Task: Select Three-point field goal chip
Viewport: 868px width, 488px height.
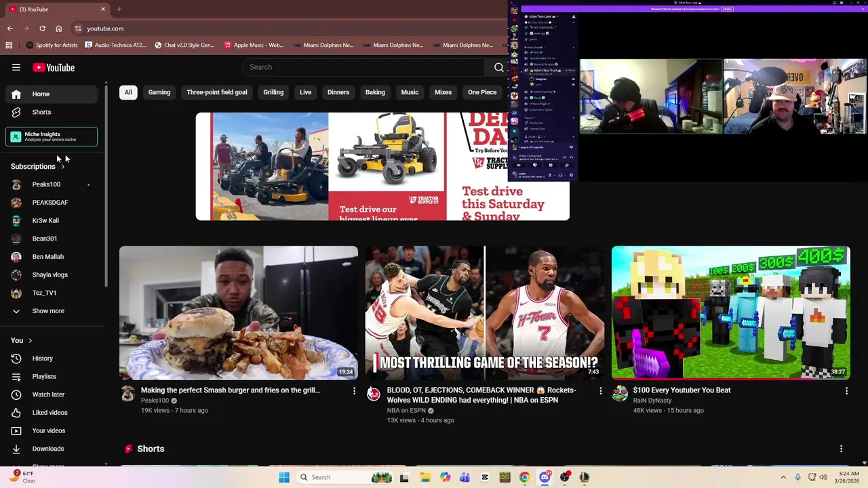Action: (217, 92)
